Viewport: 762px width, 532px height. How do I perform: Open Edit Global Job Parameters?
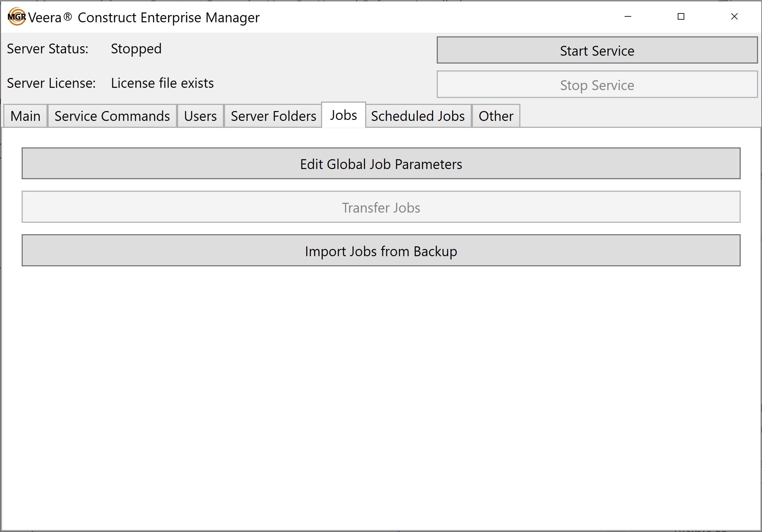coord(381,163)
